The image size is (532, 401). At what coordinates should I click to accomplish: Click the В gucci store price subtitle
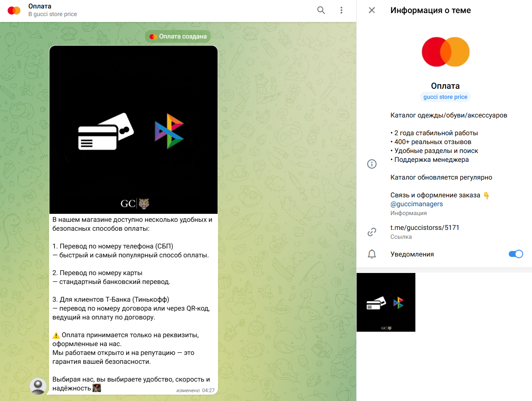click(53, 14)
